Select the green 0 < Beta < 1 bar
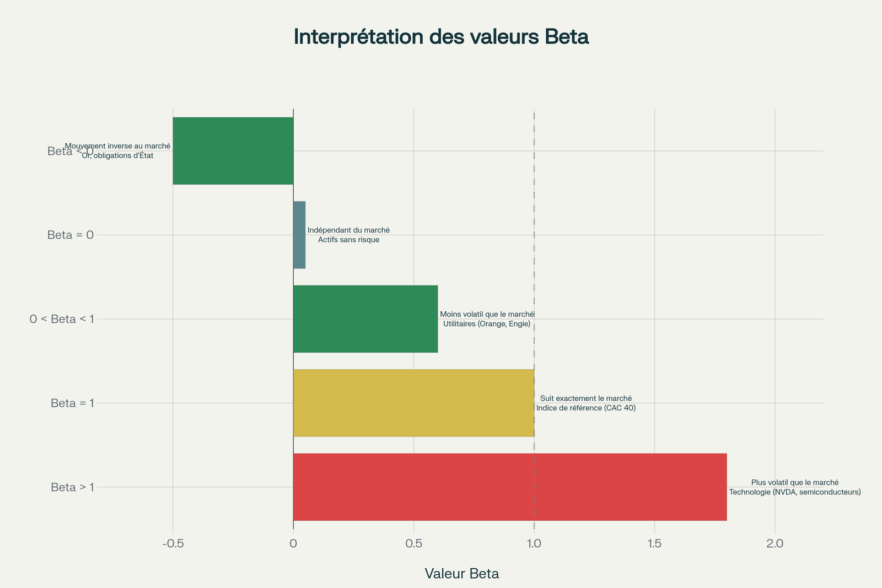This screenshot has height=588, width=882. coord(365,319)
